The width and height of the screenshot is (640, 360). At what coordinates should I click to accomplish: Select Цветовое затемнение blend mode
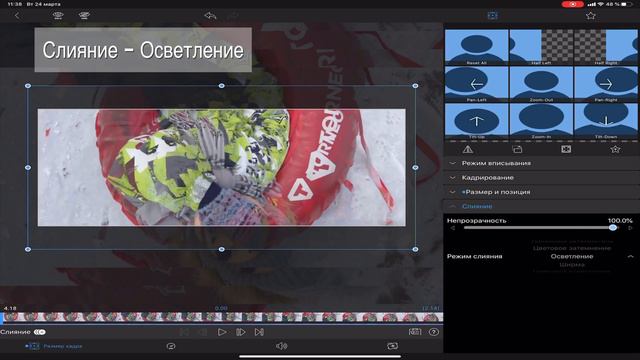tap(572, 248)
